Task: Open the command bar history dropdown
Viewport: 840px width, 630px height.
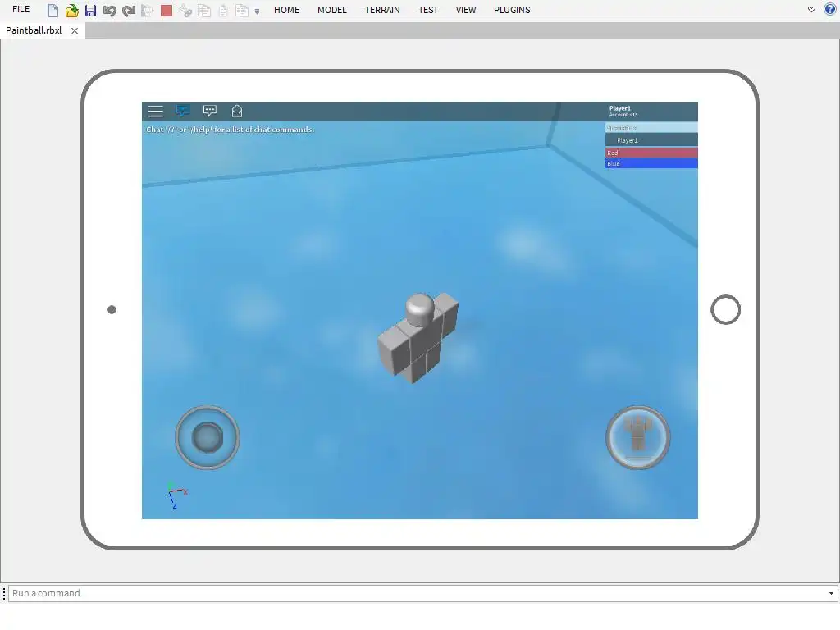Action: (832, 593)
